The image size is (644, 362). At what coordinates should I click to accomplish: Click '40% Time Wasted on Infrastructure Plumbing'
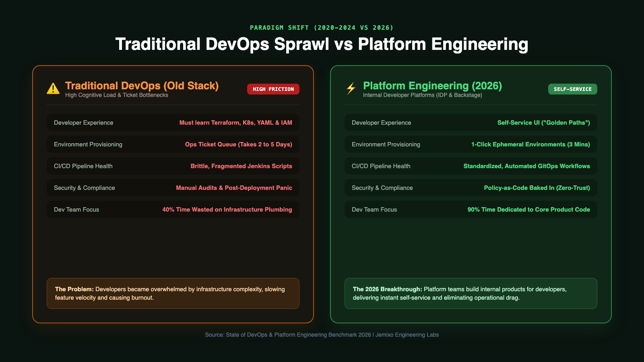click(227, 210)
